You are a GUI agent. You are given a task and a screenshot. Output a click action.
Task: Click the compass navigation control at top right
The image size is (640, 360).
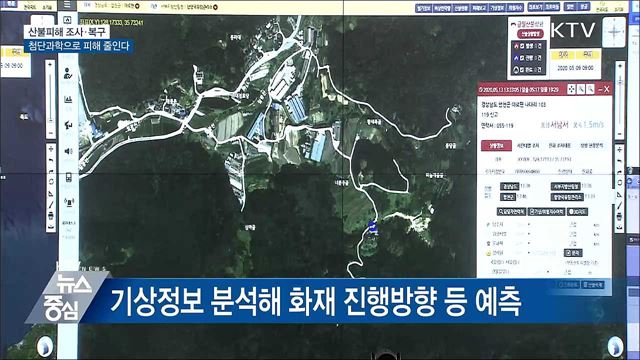click(614, 32)
